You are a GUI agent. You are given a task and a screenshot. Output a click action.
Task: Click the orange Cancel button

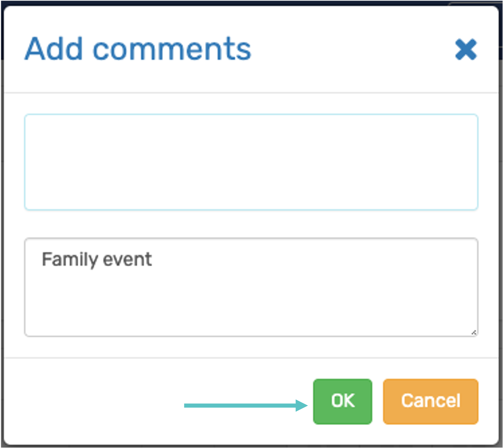[431, 401]
